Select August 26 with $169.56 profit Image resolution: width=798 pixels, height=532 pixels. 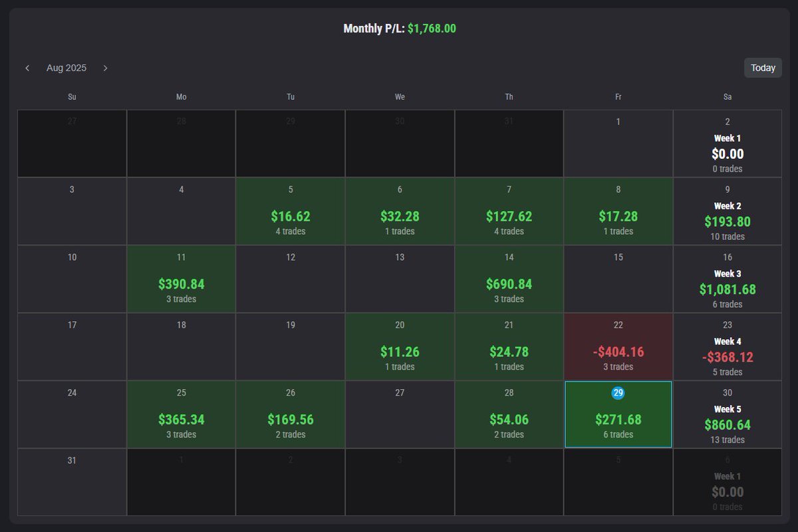pyautogui.click(x=290, y=414)
